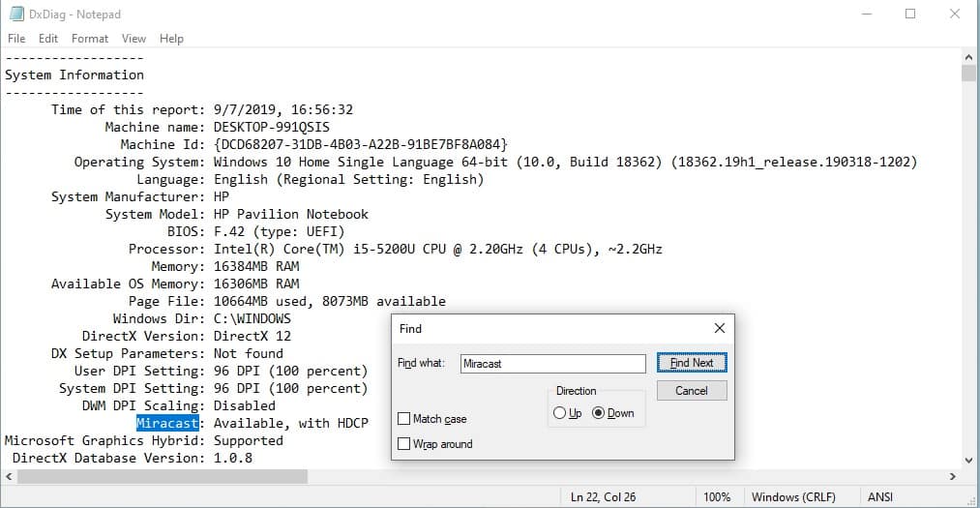Click the User DPI Setting 96 DPI value
Screen dimensions: 980x508
290,372
